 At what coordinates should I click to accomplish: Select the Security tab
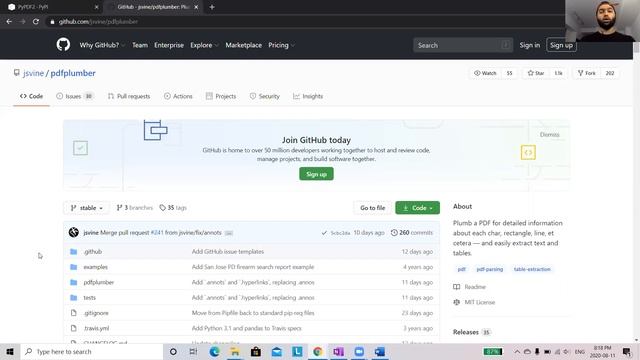pos(264,96)
